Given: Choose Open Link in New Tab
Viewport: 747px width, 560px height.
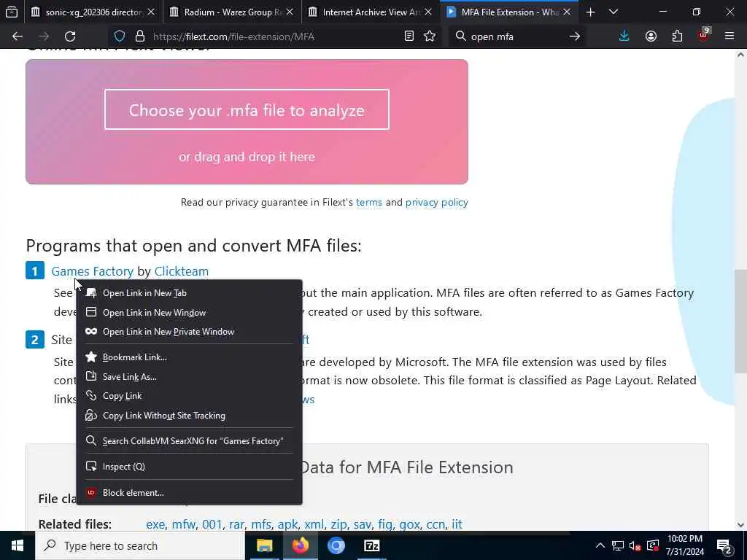Looking at the screenshot, I should coord(189,293).
